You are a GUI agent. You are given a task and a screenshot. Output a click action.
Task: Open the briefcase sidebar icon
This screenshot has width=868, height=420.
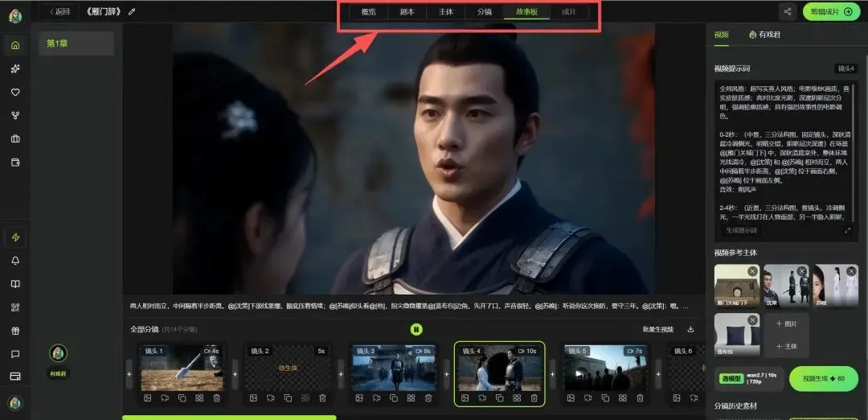pos(15,138)
